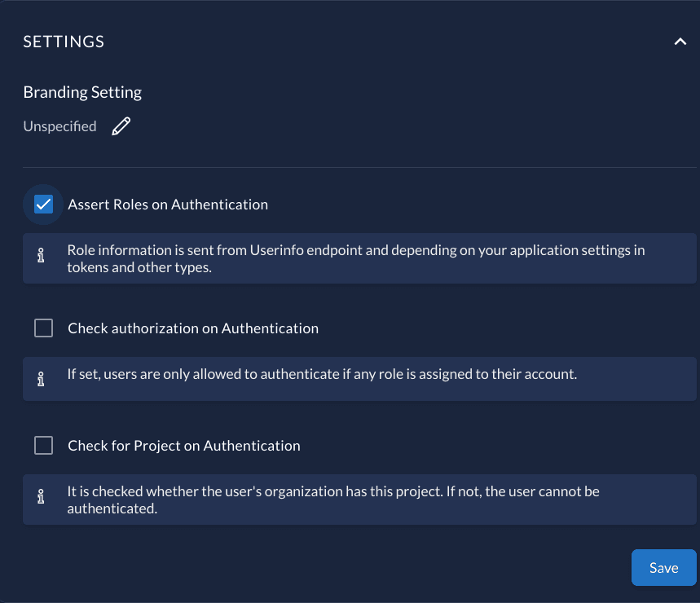Edit the Branding Setting using the pencil icon

[121, 125]
